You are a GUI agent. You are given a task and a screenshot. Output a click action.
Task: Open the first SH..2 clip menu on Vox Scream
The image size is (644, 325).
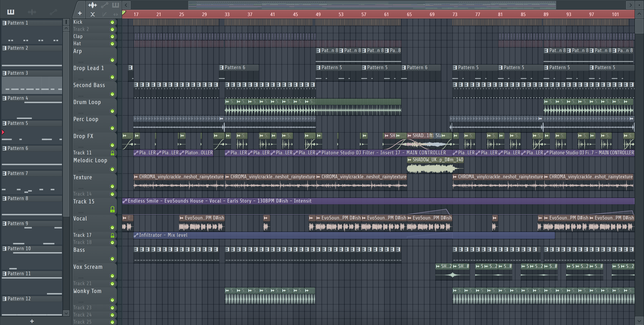[x=438, y=266]
